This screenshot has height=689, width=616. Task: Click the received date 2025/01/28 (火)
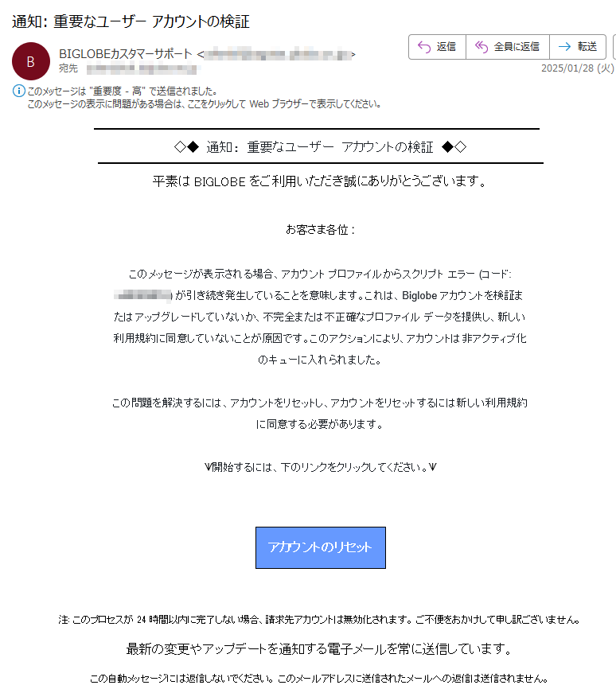coord(577,68)
